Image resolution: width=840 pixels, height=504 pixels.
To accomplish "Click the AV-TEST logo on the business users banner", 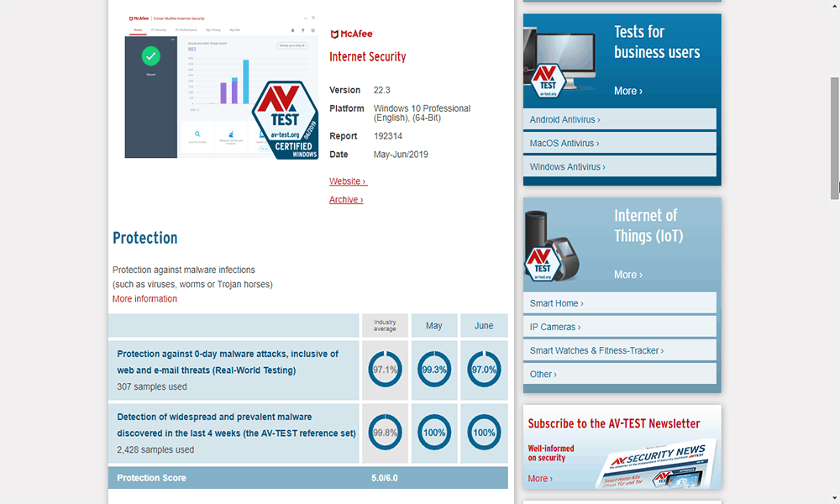I will coord(548,81).
